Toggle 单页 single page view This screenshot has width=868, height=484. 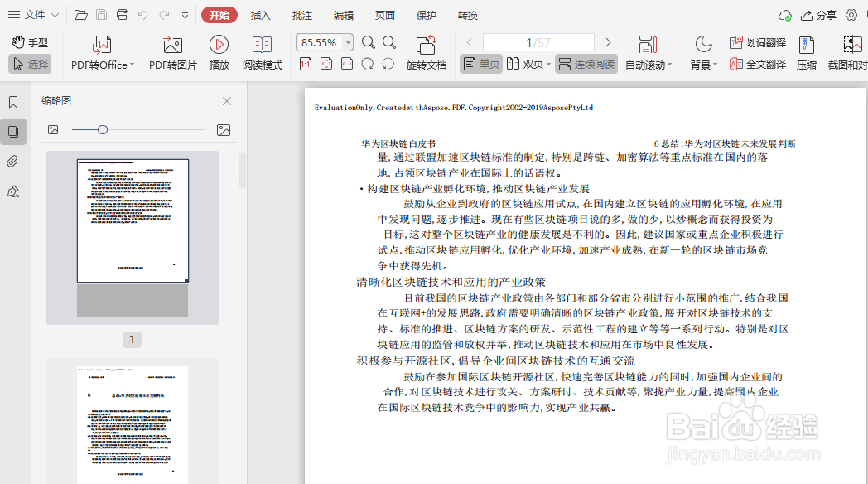click(481, 65)
